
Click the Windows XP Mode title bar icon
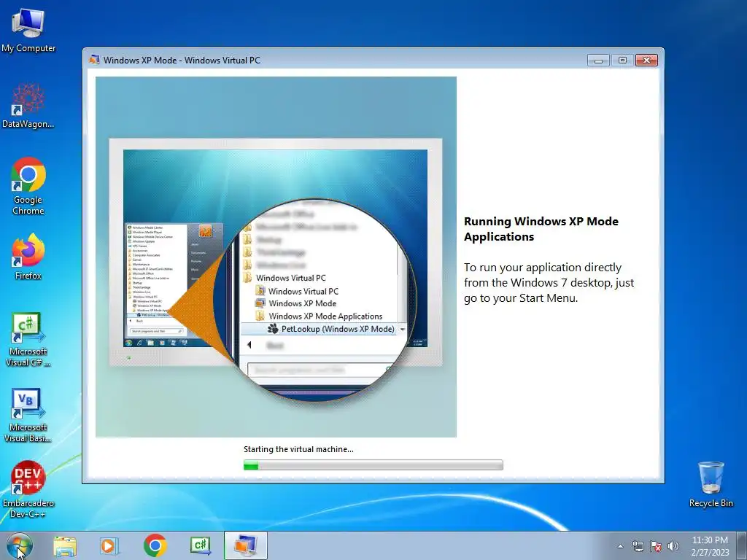(94, 60)
